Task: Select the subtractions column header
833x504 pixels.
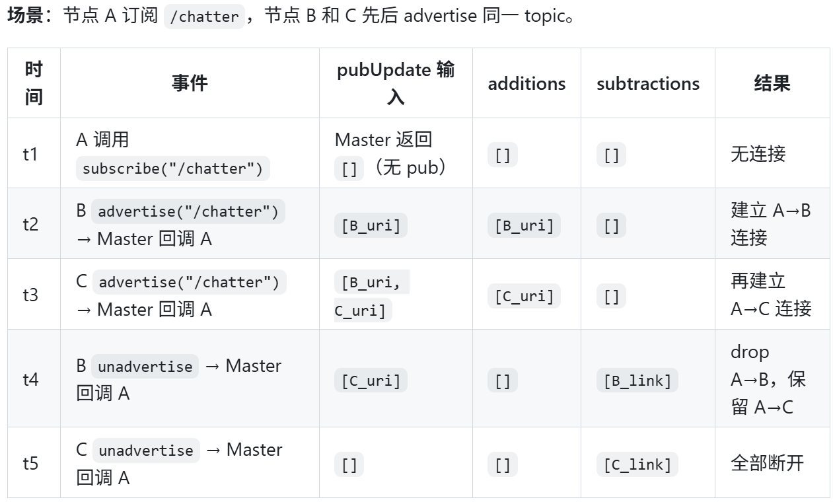Action: pos(647,84)
